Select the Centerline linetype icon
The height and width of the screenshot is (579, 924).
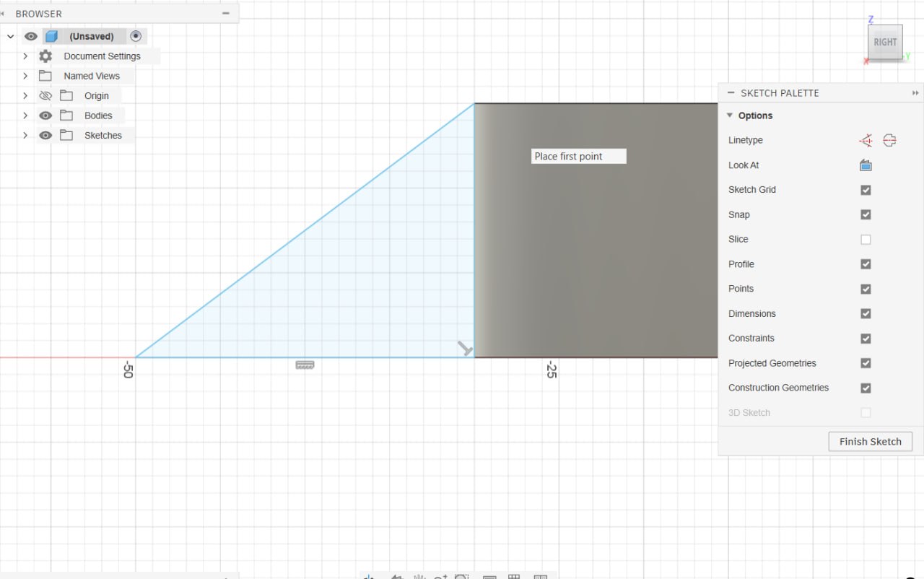click(x=889, y=141)
